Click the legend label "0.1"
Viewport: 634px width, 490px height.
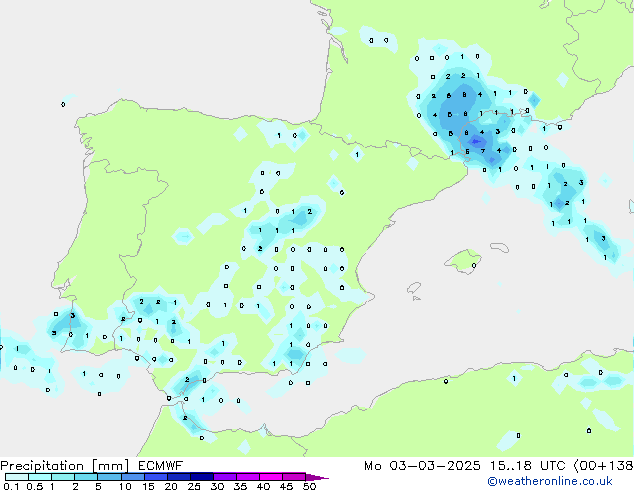(x=11, y=486)
